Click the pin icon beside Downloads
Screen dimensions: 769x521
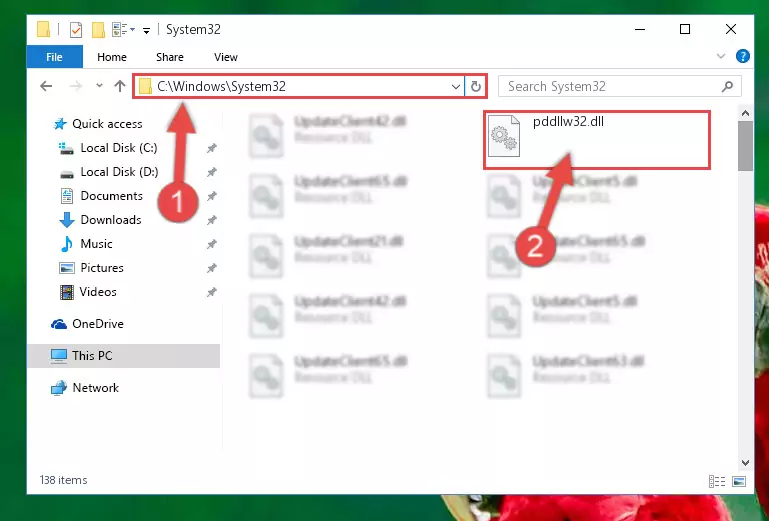point(211,220)
